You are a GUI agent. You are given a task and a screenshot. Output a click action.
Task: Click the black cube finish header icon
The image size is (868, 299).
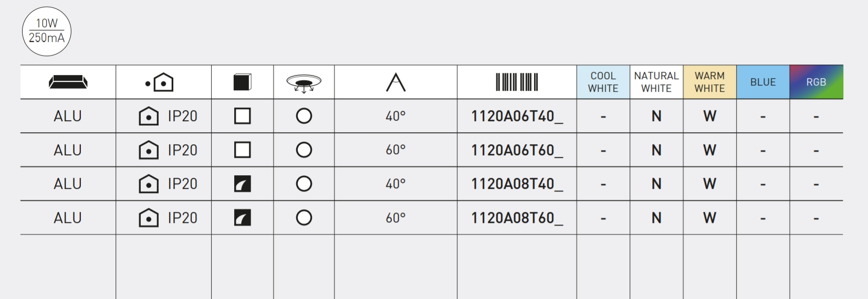pos(243,82)
